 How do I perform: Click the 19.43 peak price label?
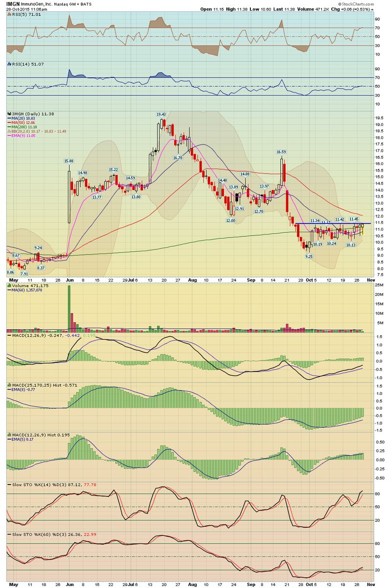(162, 114)
